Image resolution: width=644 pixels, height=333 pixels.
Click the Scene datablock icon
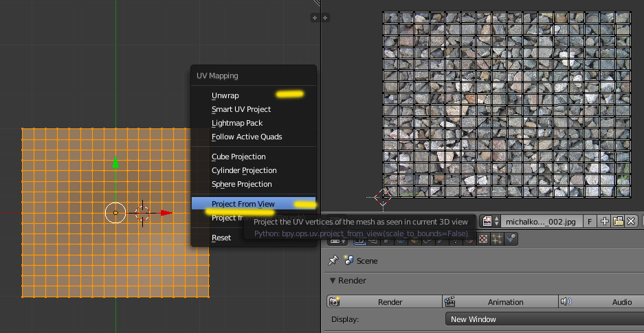[349, 261]
